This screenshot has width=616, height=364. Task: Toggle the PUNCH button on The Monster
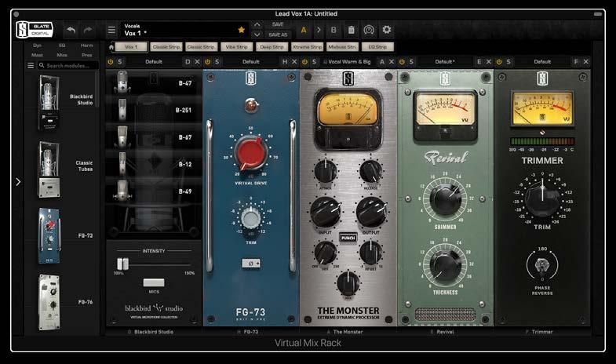(348, 238)
